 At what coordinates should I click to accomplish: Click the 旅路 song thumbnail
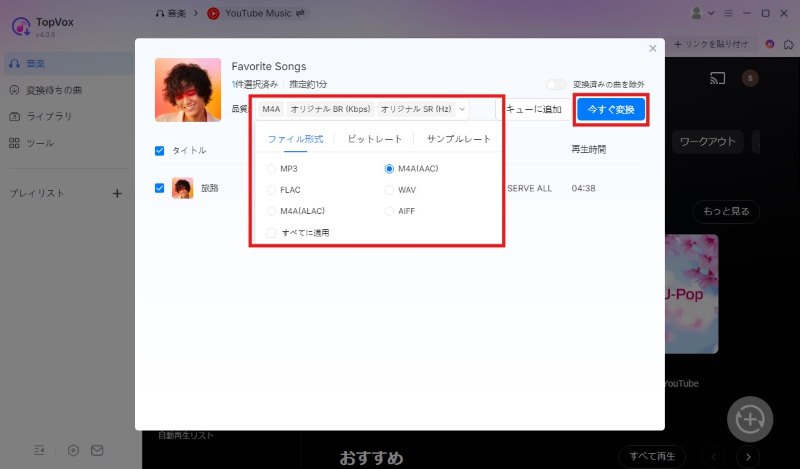pyautogui.click(x=183, y=188)
